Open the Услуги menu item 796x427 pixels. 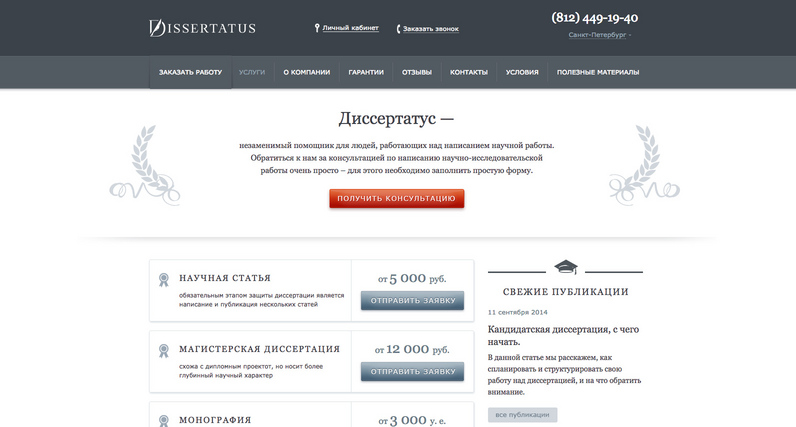(x=252, y=72)
